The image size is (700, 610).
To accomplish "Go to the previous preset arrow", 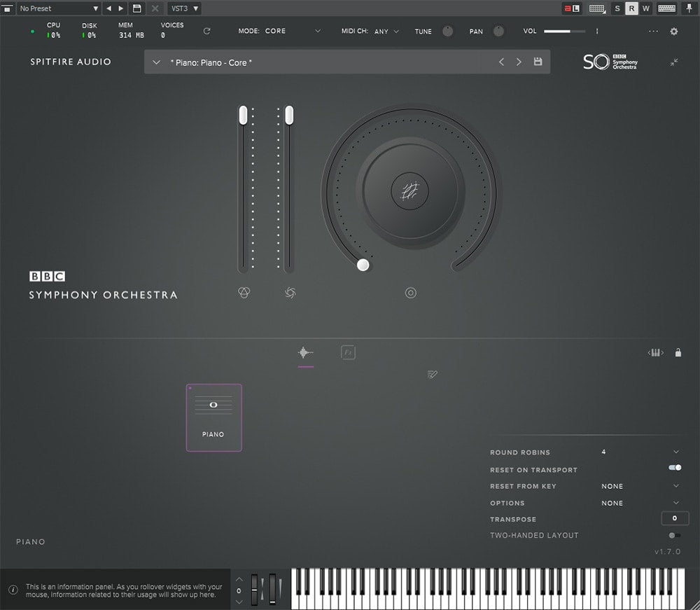I will pos(501,62).
